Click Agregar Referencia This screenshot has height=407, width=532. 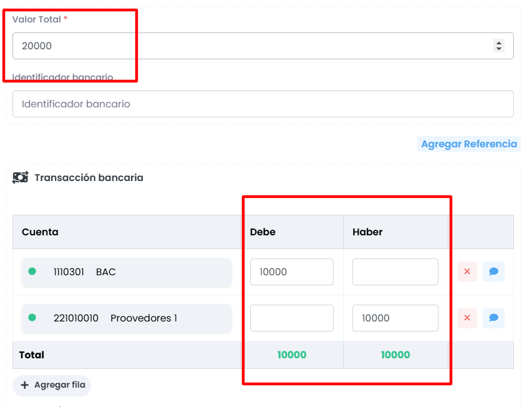coord(468,144)
